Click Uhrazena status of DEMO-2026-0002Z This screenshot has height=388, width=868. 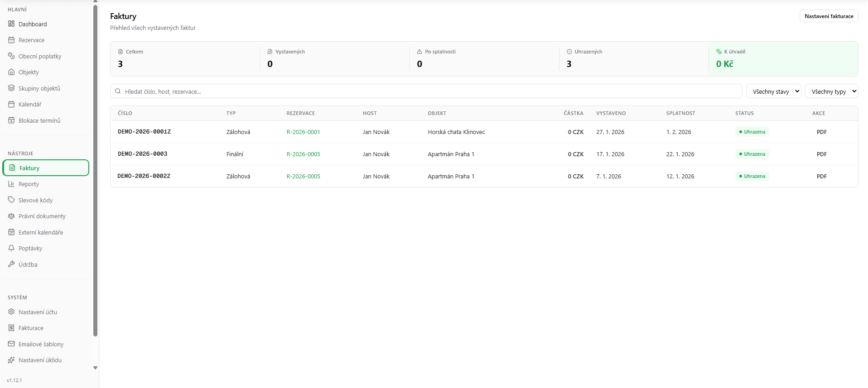pos(752,176)
